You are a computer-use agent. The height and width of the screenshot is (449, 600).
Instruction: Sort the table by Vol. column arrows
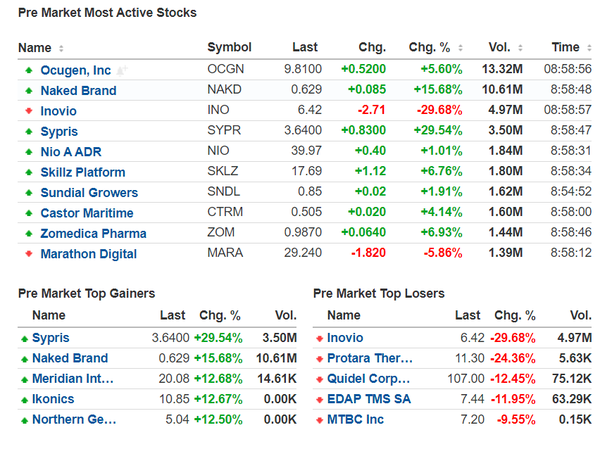(x=520, y=48)
